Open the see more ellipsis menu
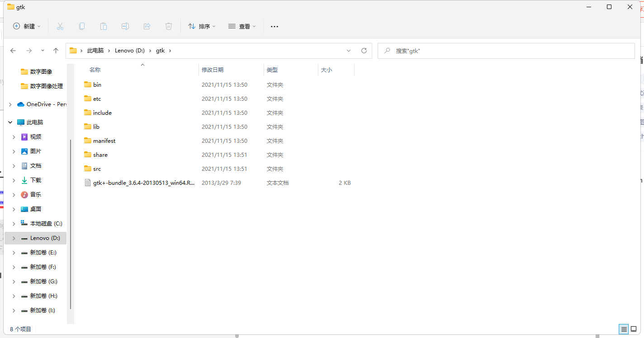The width and height of the screenshot is (644, 338). tap(274, 26)
